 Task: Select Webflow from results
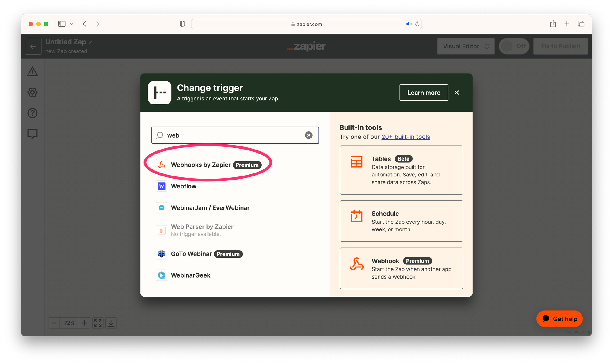pos(235,186)
